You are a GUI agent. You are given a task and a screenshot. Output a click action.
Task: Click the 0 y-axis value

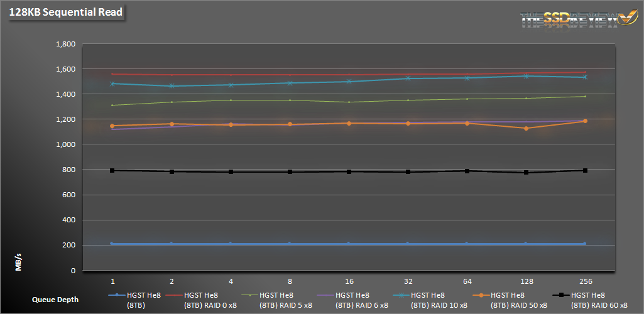point(73,271)
